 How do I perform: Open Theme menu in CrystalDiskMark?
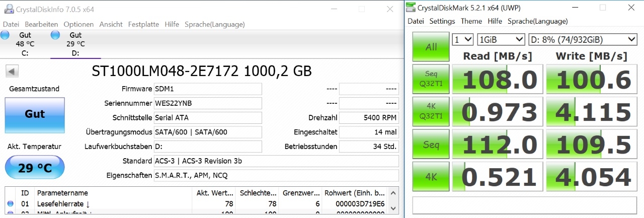(471, 21)
